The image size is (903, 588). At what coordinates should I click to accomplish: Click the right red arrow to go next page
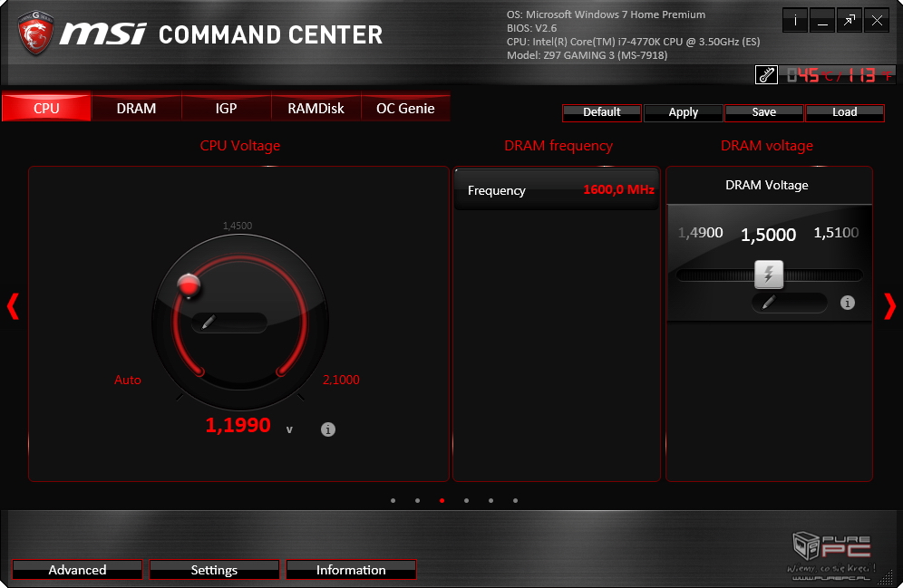(889, 306)
